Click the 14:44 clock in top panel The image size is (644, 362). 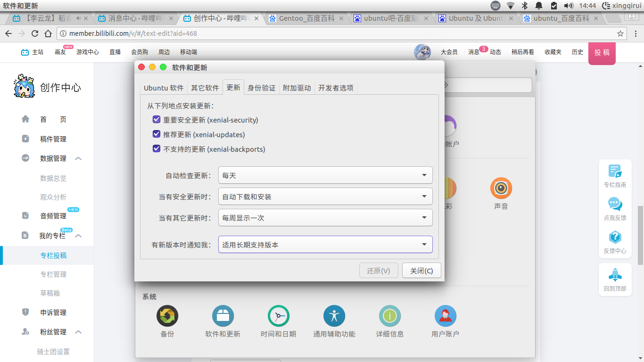[x=587, y=6]
